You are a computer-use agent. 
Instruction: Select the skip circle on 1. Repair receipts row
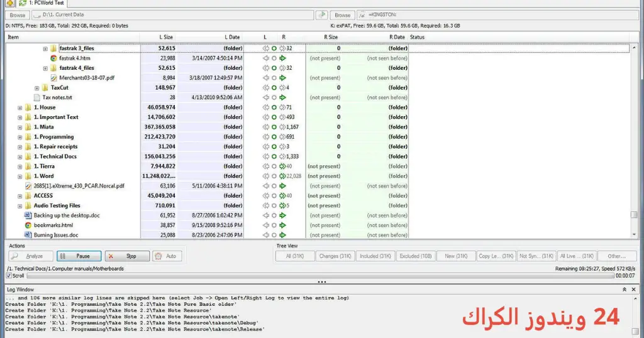[274, 147]
